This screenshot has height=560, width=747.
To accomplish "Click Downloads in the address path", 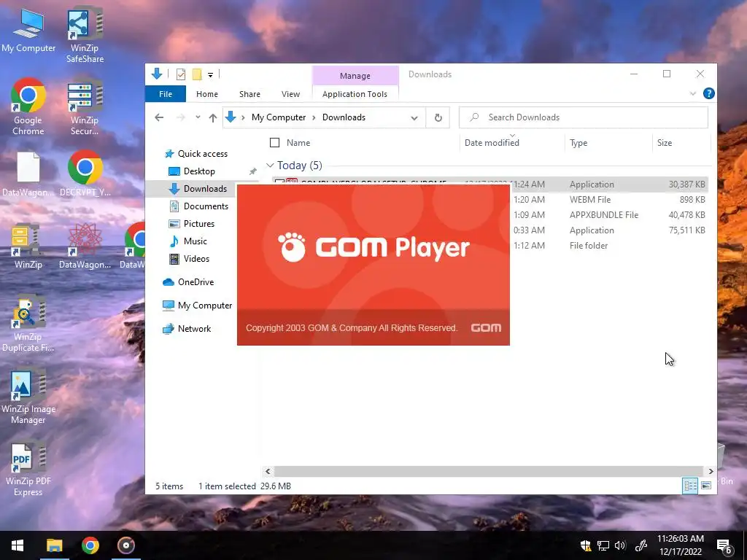I will point(344,117).
